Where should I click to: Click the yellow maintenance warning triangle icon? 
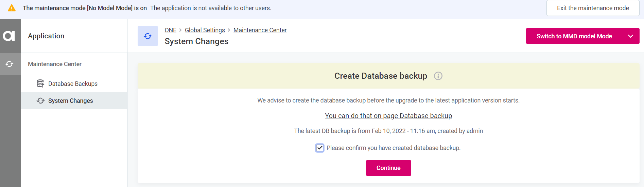coord(12,8)
